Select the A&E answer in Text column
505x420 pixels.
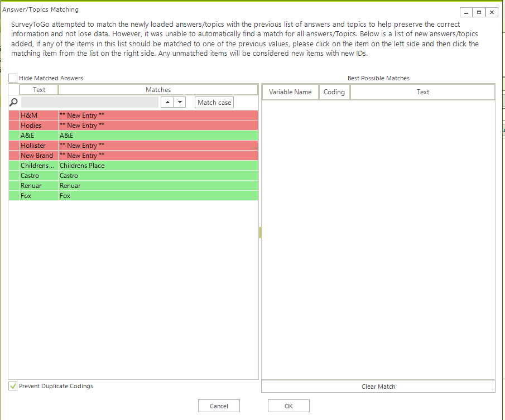click(x=39, y=135)
